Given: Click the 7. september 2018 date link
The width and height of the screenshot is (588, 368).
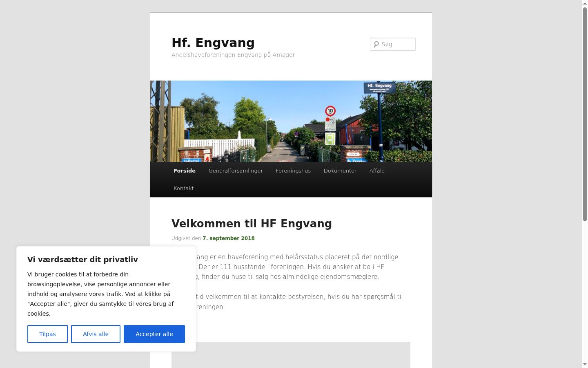Looking at the screenshot, I should (229, 238).
